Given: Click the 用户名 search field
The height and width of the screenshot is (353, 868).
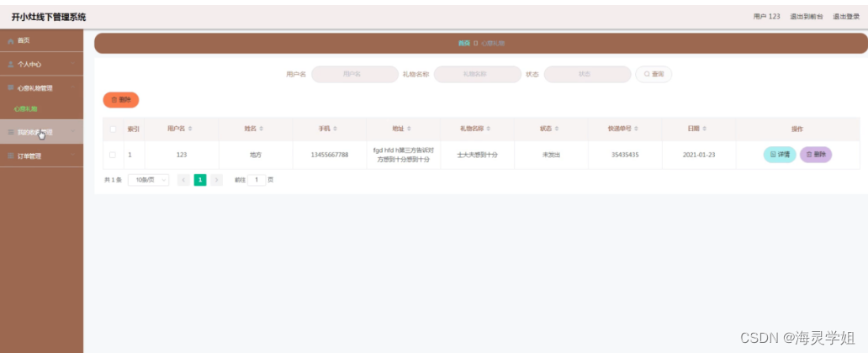Looking at the screenshot, I should [x=355, y=74].
